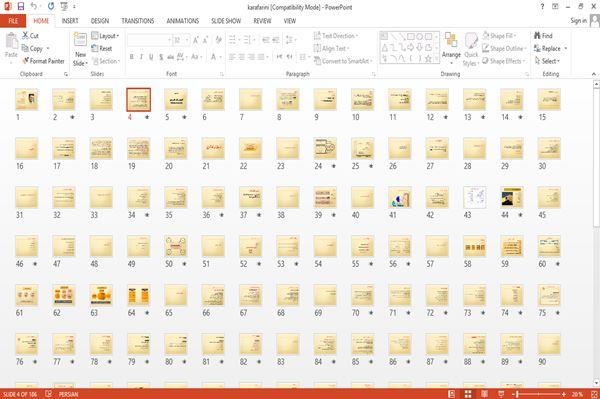
Task: Click the Save icon in quick access toolbar
Action: click(21, 7)
